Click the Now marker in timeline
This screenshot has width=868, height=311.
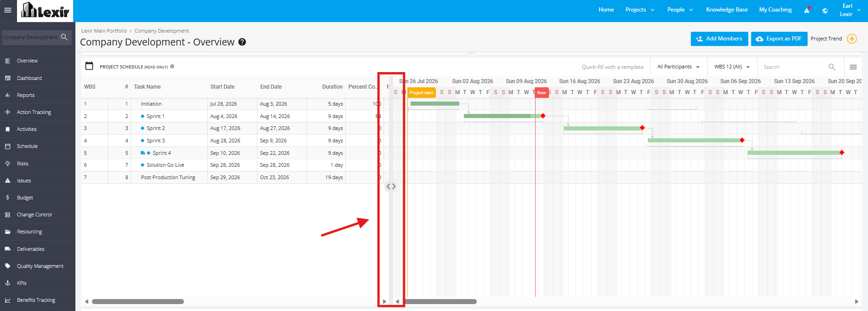pos(542,93)
